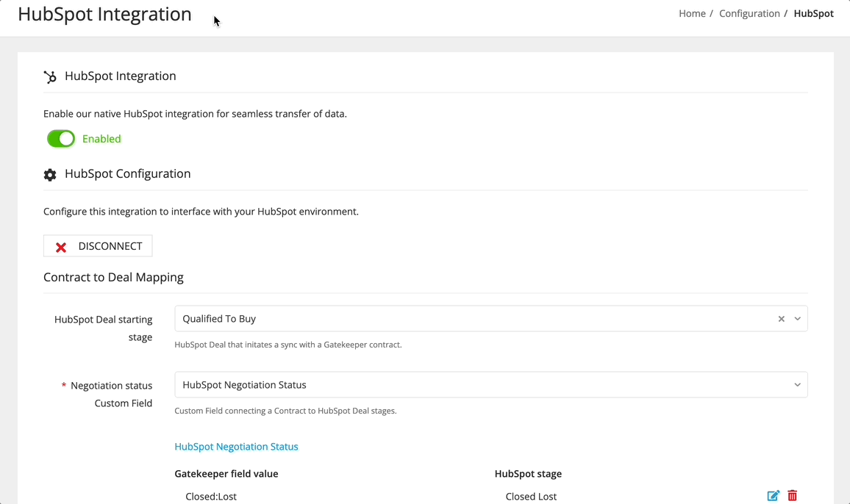Navigate to Home via the breadcrumb
The width and height of the screenshot is (850, 504).
click(691, 13)
